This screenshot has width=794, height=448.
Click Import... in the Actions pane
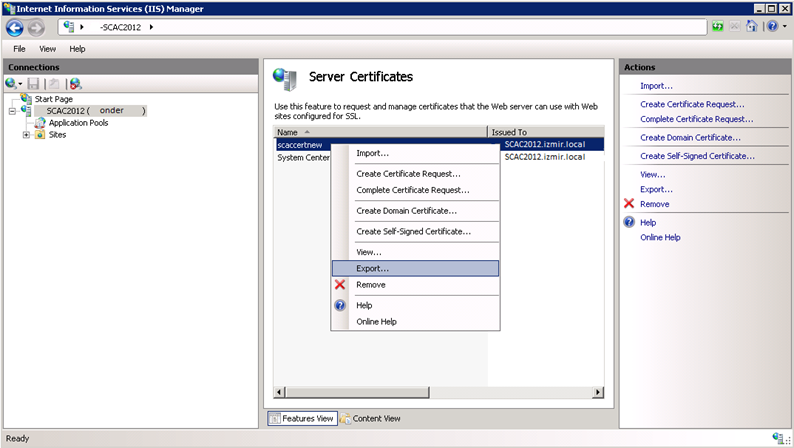[x=656, y=86]
